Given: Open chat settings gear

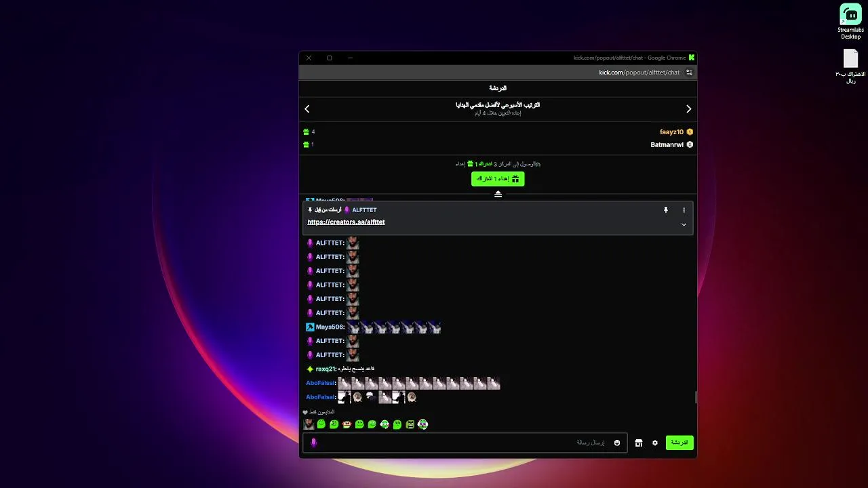Looking at the screenshot, I should pos(655,443).
